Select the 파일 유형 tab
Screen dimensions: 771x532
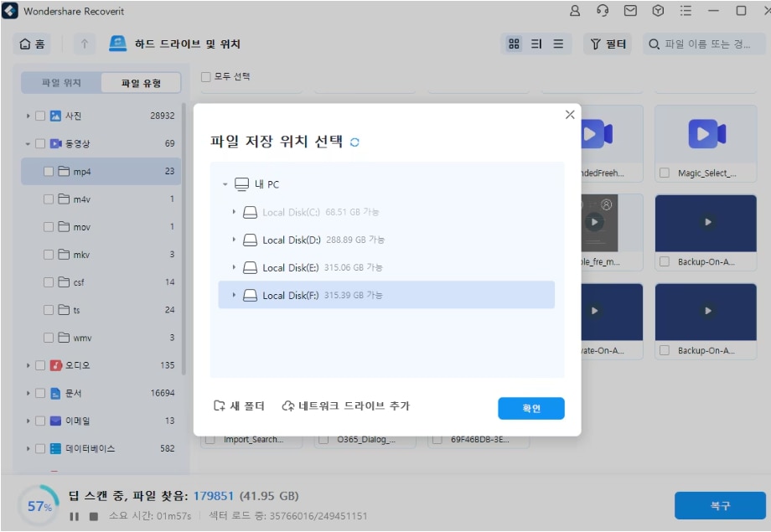139,83
